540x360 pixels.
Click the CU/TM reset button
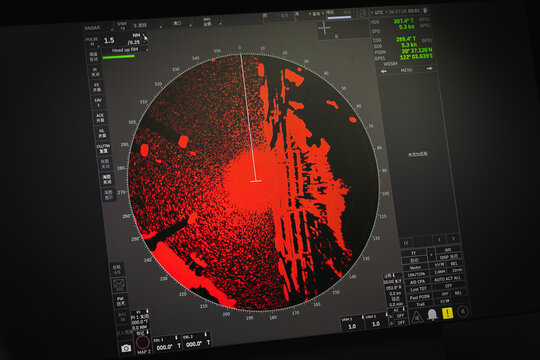click(103, 148)
